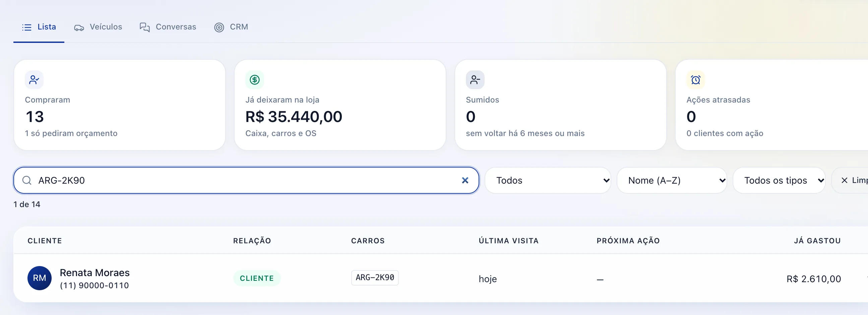Screen dimensions: 868x315
Task: Click the CLIENTE relation badge
Action: coord(257,278)
